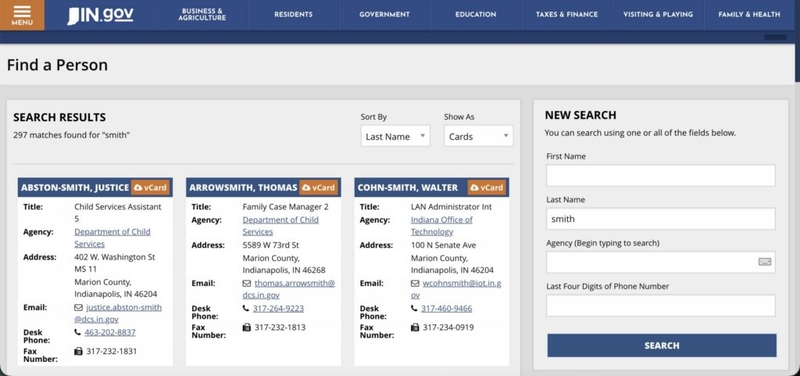Call desk phone 317-264-9223 link
Image resolution: width=800 pixels, height=376 pixels.
(279, 309)
